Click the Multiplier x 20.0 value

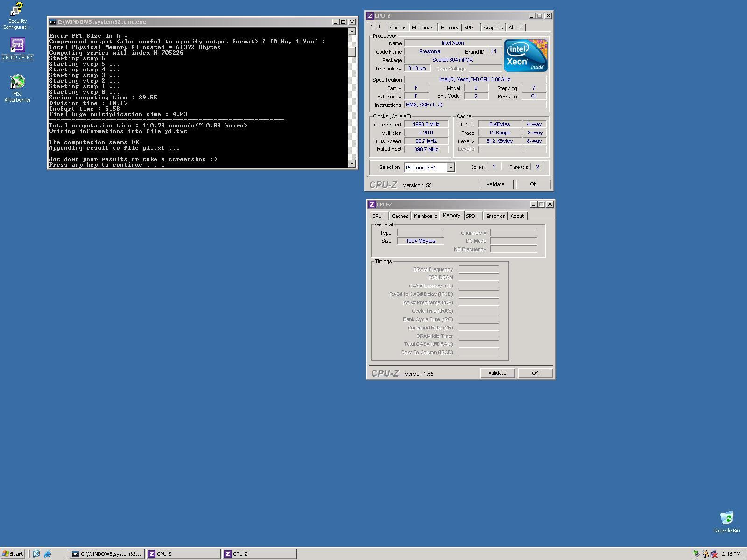tap(426, 133)
